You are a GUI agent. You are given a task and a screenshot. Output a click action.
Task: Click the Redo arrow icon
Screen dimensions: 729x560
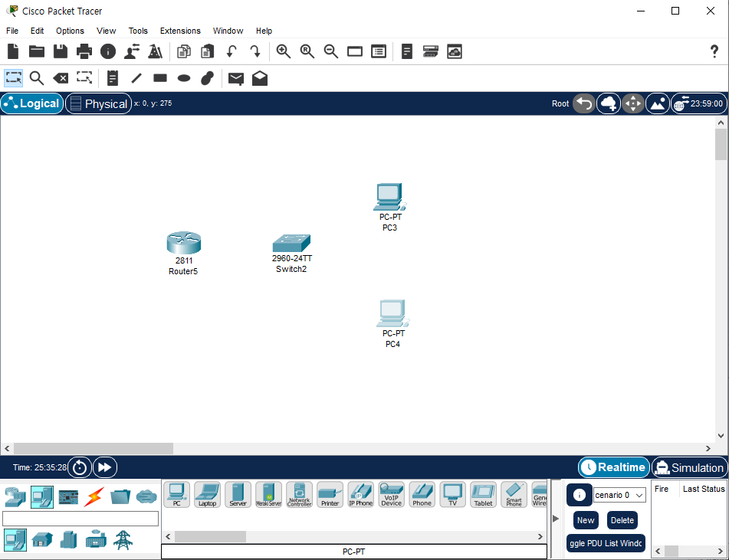tap(255, 51)
